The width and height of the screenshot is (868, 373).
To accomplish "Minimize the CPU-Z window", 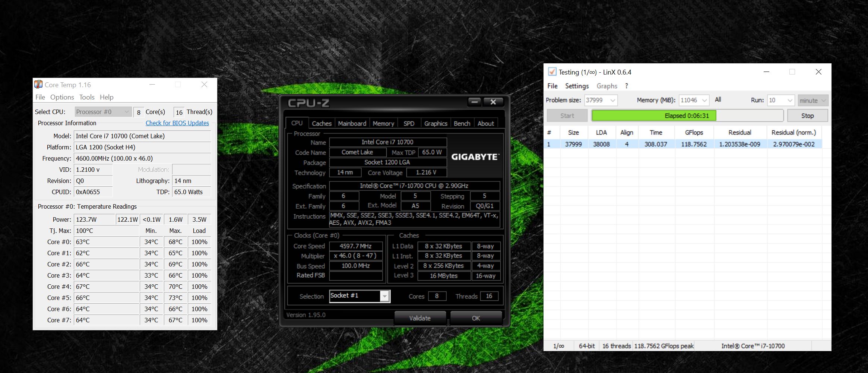I will click(474, 102).
